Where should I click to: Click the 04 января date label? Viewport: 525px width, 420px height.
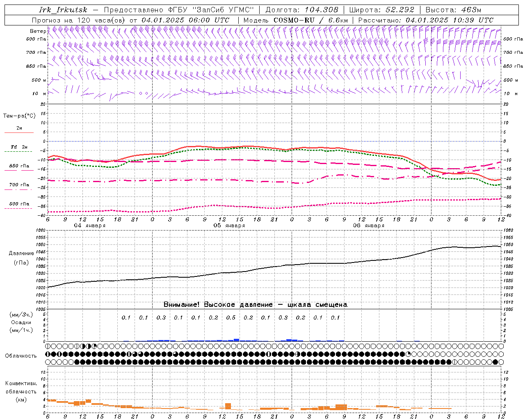click(x=89, y=226)
